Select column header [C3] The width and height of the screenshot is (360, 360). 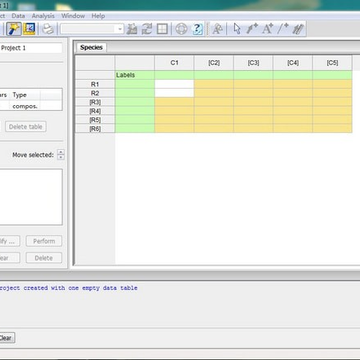[253, 63]
